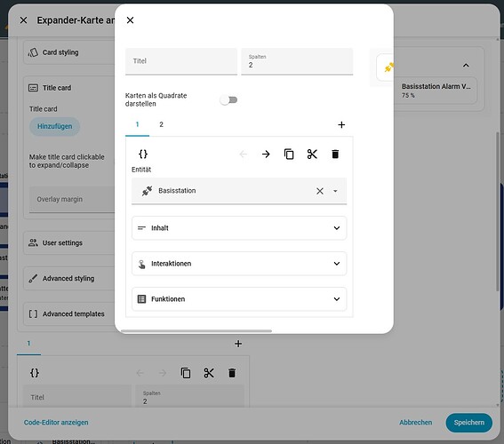The image size is (504, 444).
Task: Click yellow plug icon in preview
Action: coord(389,67)
